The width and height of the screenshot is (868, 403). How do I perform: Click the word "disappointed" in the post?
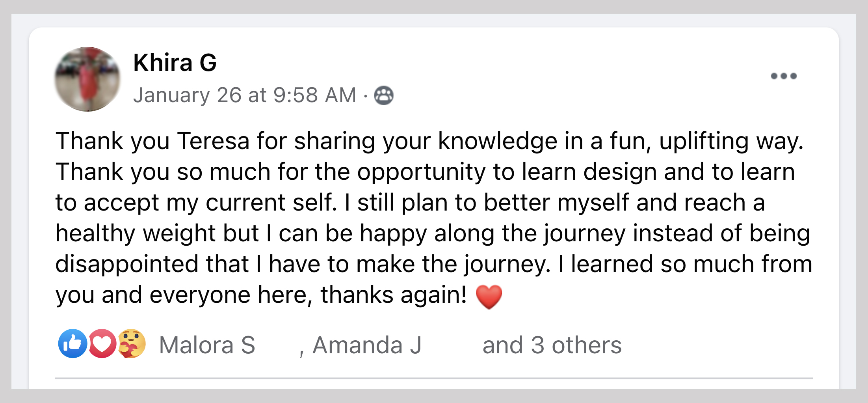(x=126, y=264)
